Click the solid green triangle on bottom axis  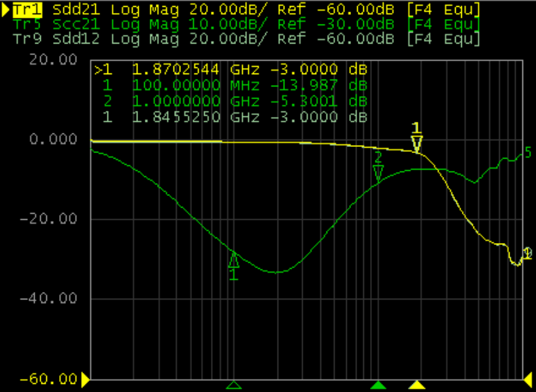tap(378, 385)
